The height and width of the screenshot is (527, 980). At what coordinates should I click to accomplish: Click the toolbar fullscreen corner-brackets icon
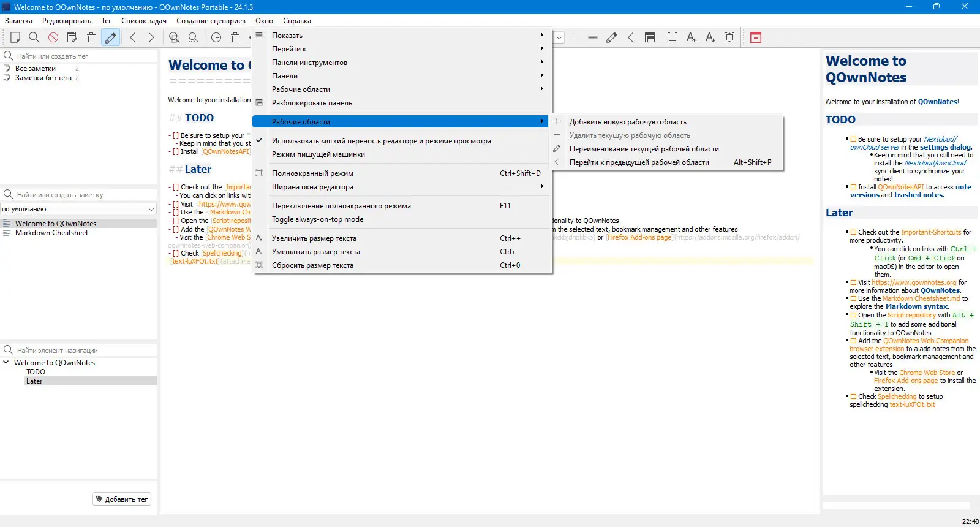673,37
